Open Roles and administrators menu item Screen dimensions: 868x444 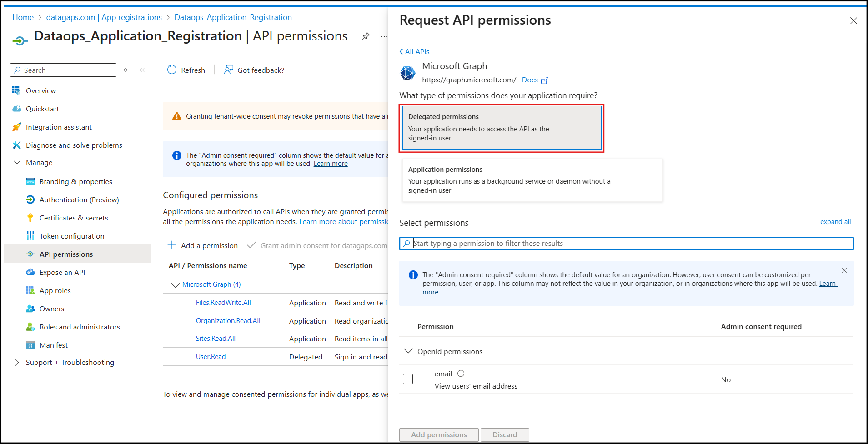click(80, 327)
